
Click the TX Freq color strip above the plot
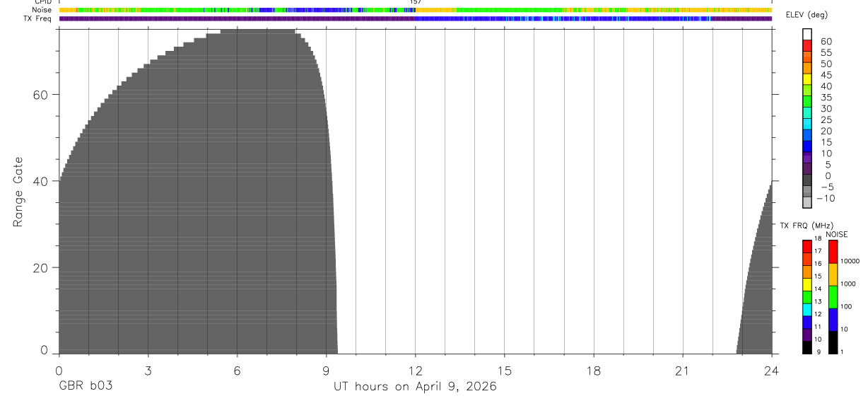click(416, 18)
